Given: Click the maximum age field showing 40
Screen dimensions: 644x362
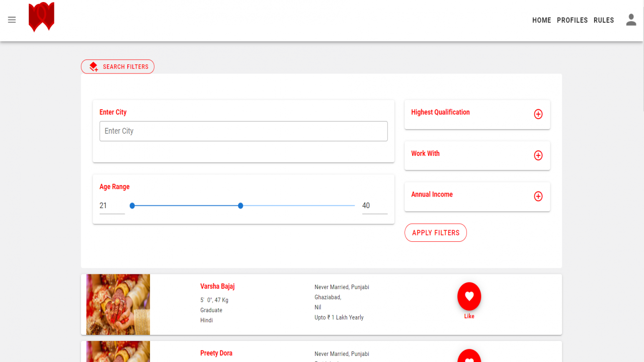Looking at the screenshot, I should tap(375, 206).
